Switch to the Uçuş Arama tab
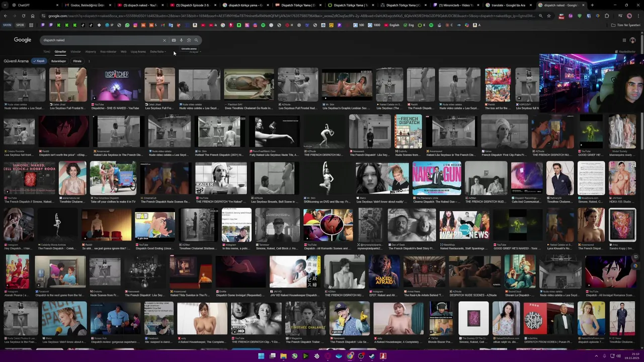This screenshot has height=362, width=644. click(x=138, y=52)
